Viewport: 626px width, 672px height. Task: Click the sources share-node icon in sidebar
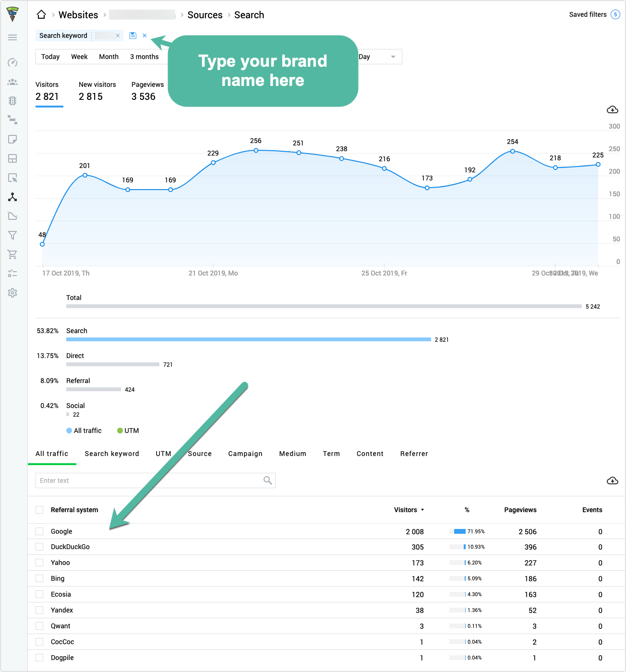[12, 197]
